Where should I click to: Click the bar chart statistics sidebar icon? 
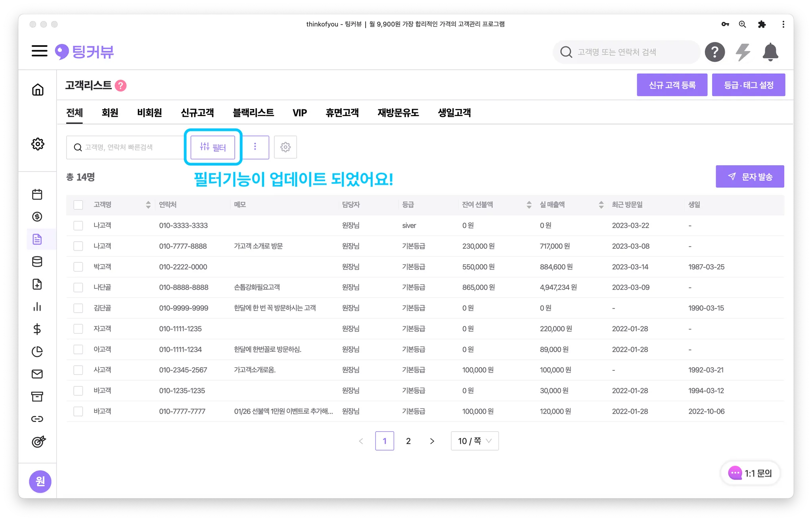point(37,307)
